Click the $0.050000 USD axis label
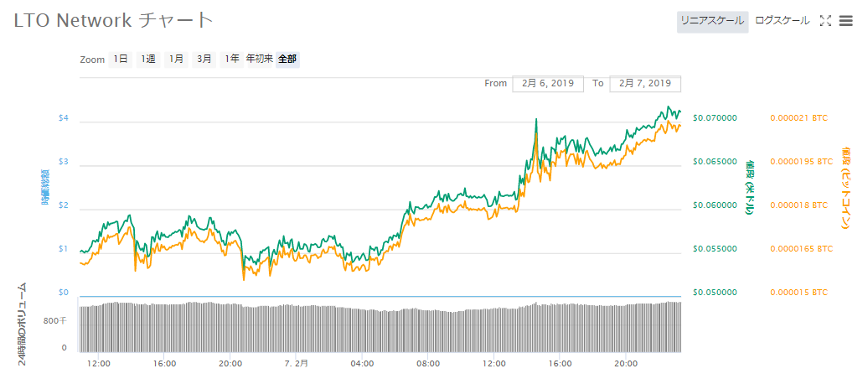 (x=716, y=293)
